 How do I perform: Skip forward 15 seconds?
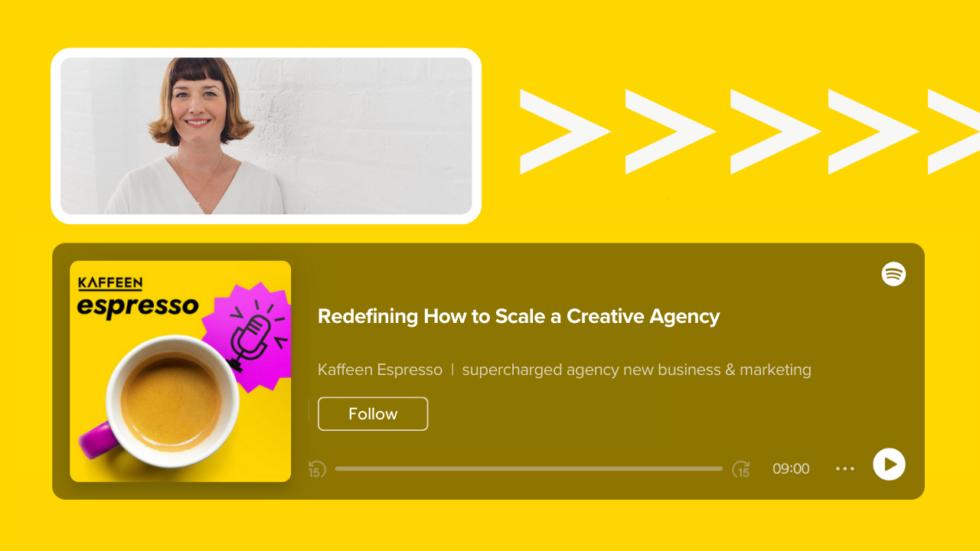pos(741,469)
